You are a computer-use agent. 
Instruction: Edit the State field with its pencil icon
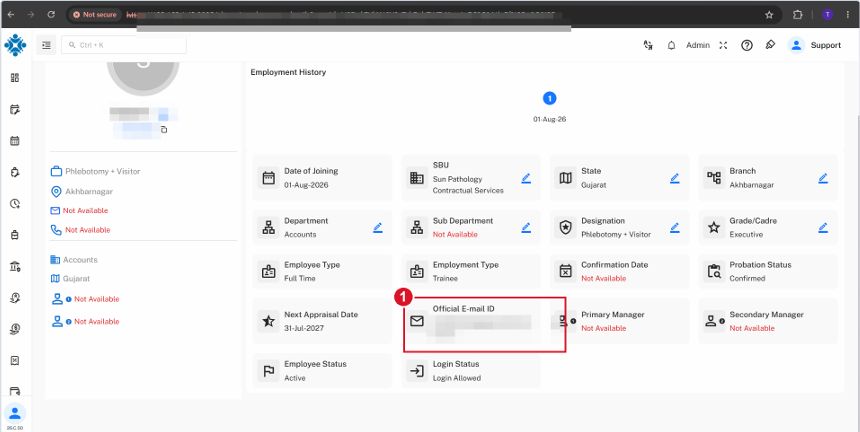(675, 178)
